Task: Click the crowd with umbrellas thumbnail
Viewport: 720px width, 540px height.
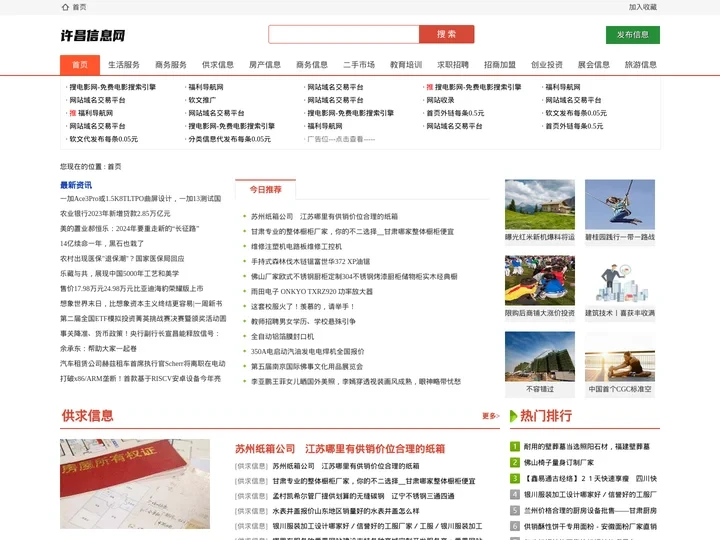Action: click(x=540, y=280)
